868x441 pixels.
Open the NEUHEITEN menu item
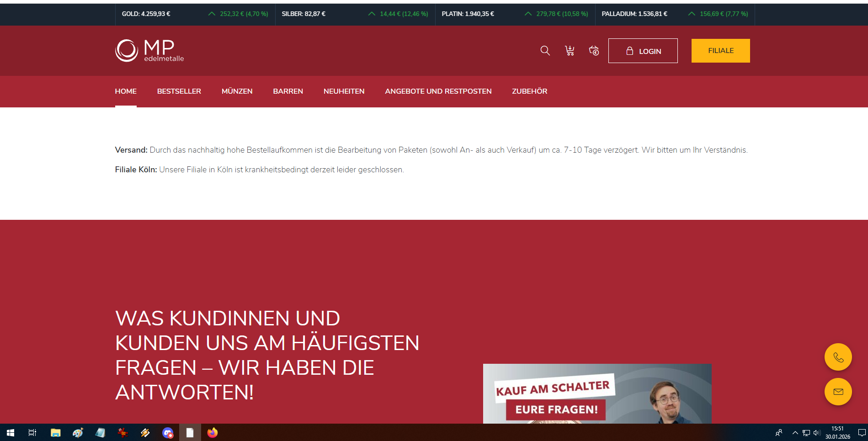coord(344,91)
